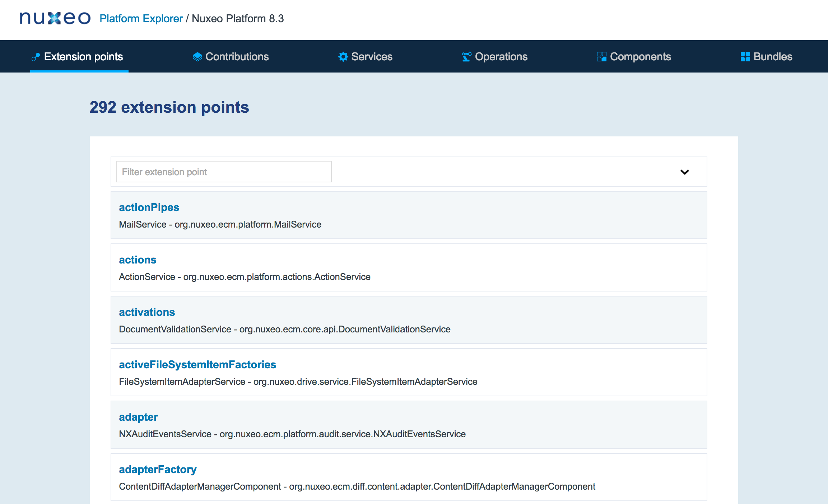Image resolution: width=828 pixels, height=504 pixels.
Task: Click the Nuxeo Platform 8.3 breadcrumb text
Action: coord(238,18)
